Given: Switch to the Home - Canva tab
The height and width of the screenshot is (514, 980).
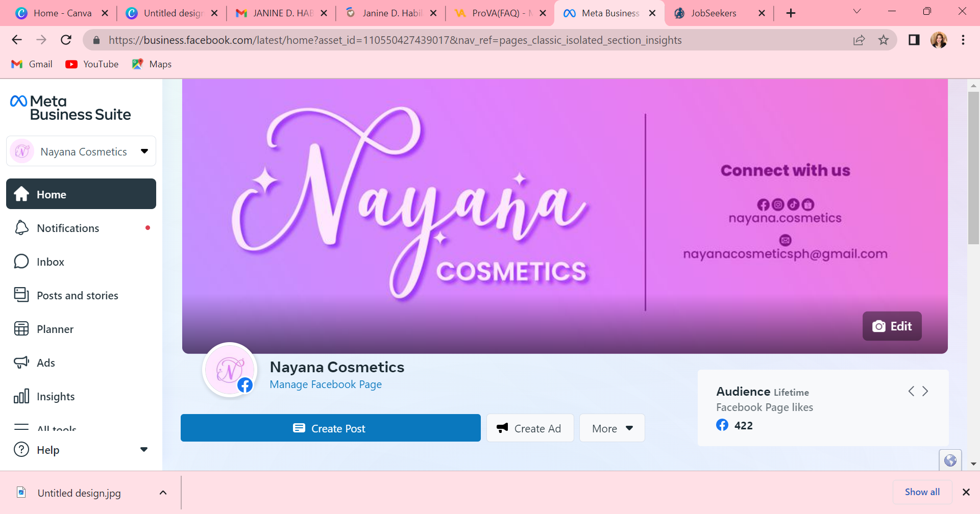Looking at the screenshot, I should [61, 13].
